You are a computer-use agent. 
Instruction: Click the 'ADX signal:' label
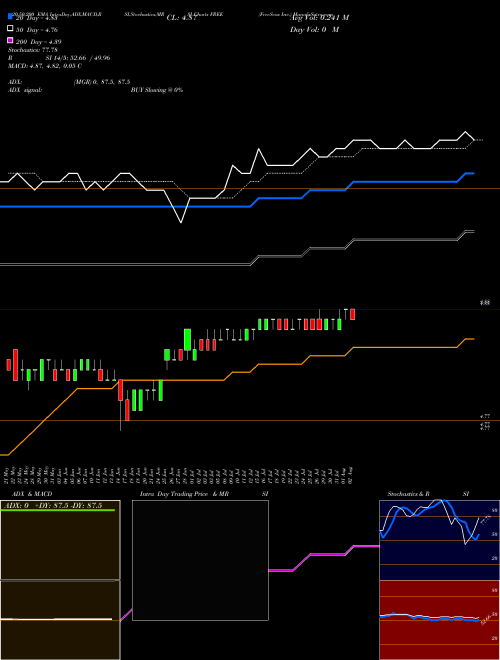pyautogui.click(x=25, y=90)
